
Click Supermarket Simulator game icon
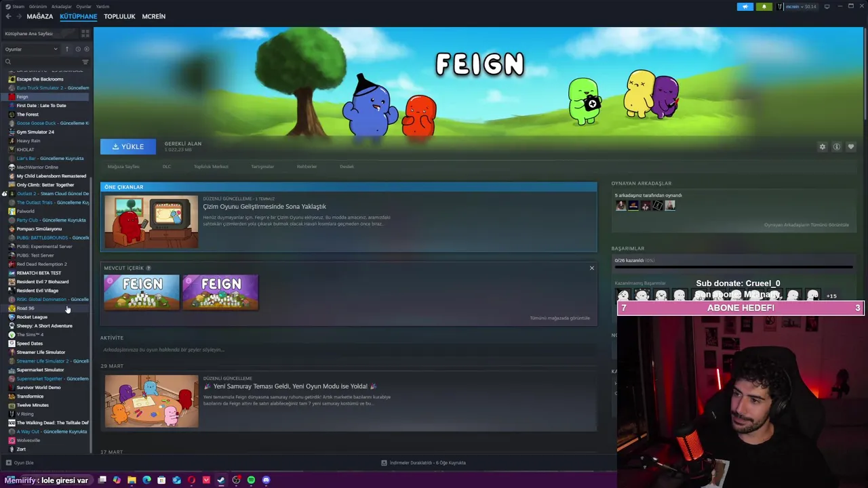12,370
